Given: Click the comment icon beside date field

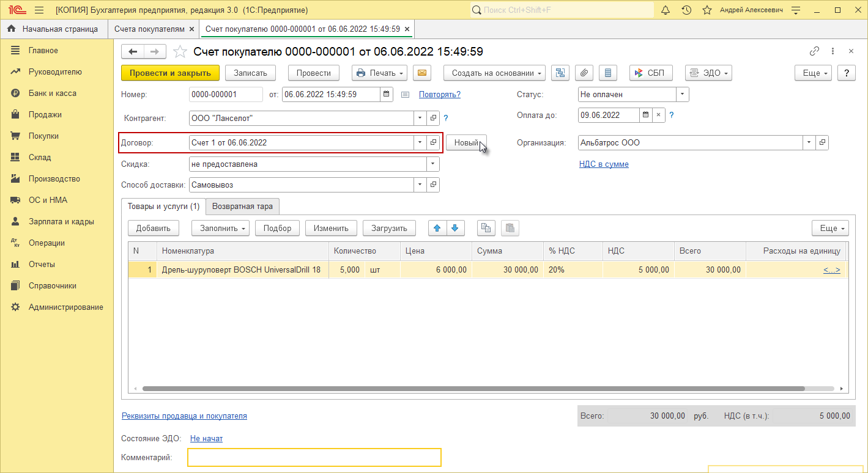Looking at the screenshot, I should pyautogui.click(x=405, y=95).
